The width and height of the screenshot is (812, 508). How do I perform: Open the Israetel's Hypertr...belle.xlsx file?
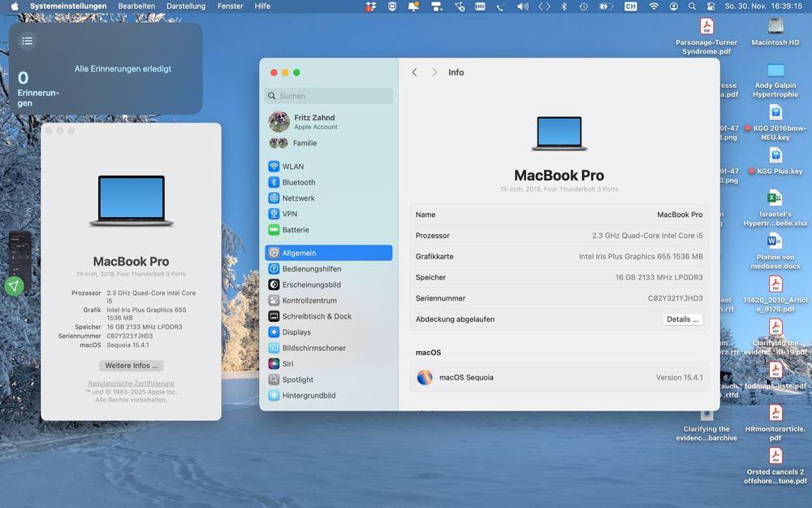775,208
